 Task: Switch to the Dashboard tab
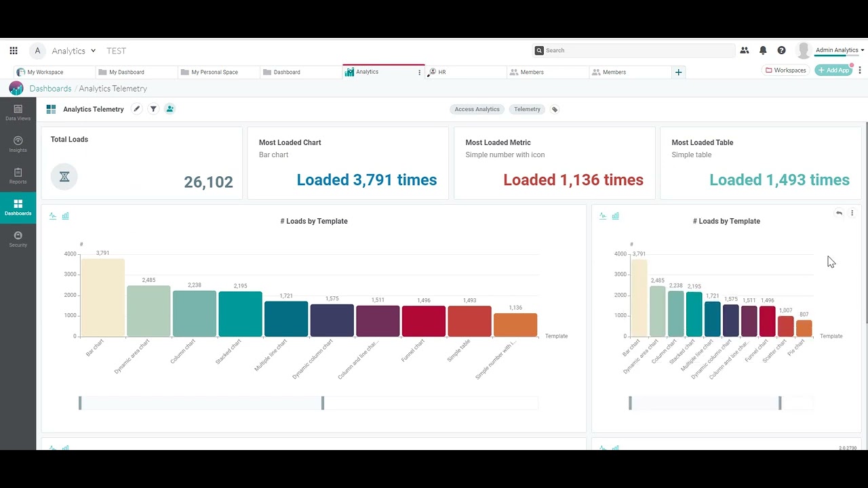click(x=301, y=72)
